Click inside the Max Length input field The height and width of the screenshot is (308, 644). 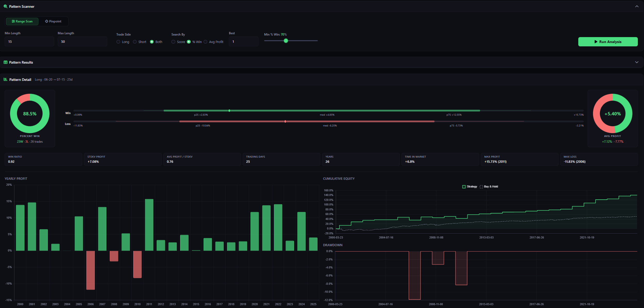[82, 41]
